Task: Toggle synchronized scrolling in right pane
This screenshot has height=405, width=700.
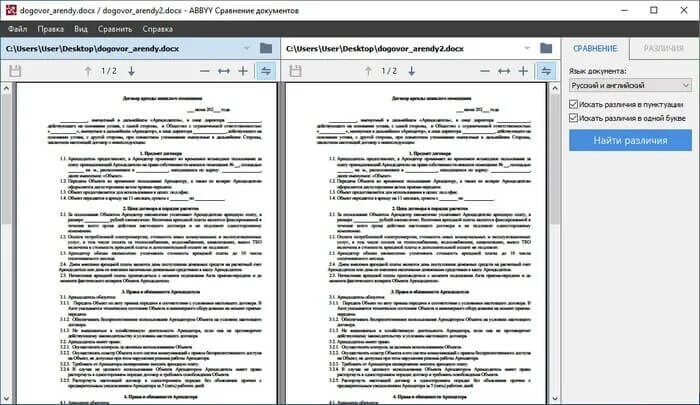Action: 546,71
